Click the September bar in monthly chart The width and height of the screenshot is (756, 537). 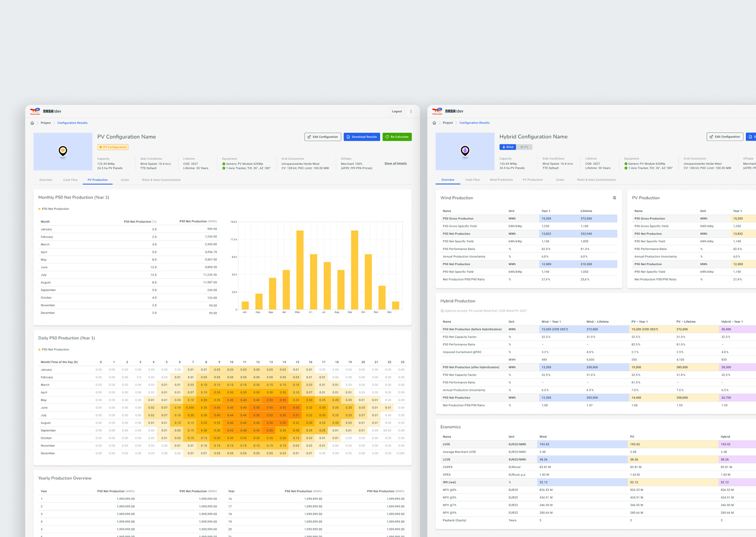(x=354, y=269)
